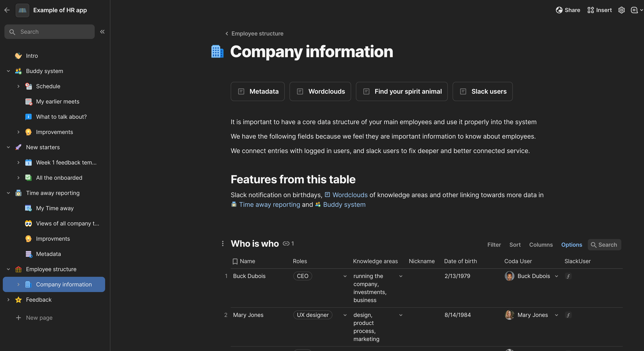Open the CEO role dropdown for Buck Dubois
The height and width of the screenshot is (351, 644).
(x=345, y=276)
